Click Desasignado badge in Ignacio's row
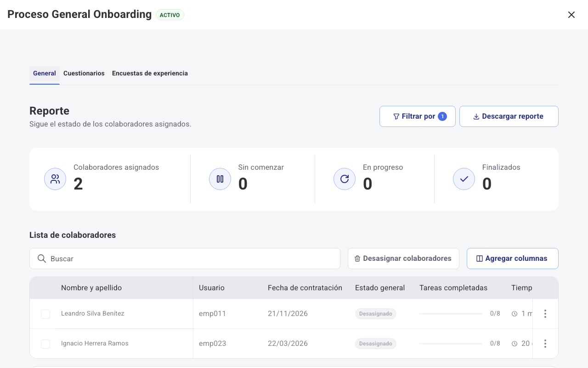Image resolution: width=588 pixels, height=368 pixels. click(x=376, y=344)
